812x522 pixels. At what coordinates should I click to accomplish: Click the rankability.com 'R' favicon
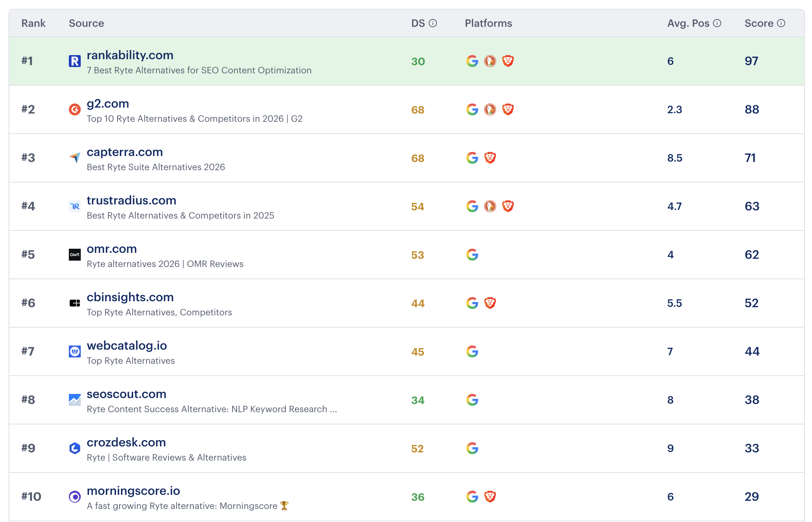[75, 61]
